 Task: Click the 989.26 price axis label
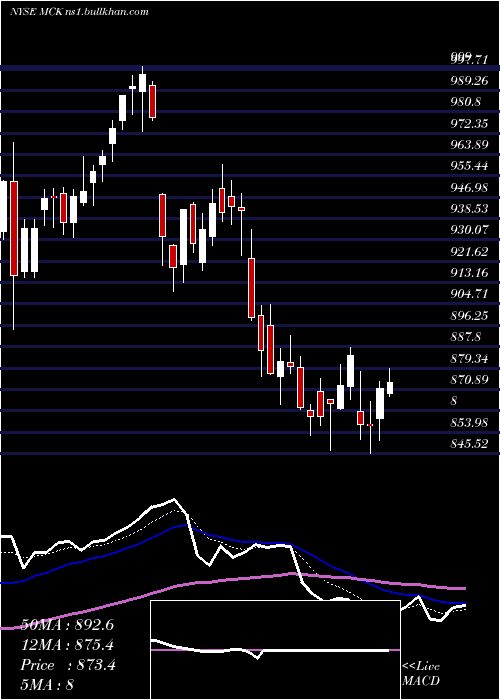coord(469,80)
